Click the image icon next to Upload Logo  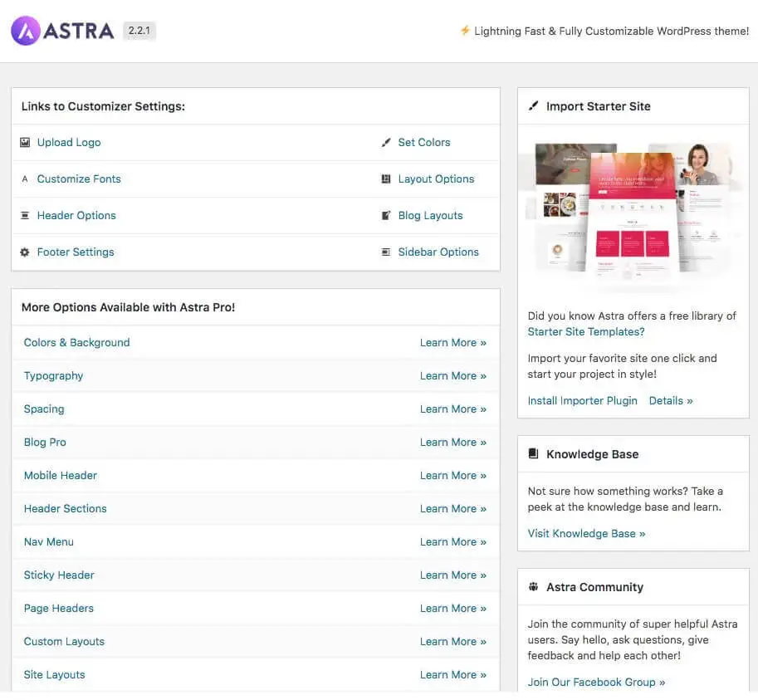[x=26, y=142]
